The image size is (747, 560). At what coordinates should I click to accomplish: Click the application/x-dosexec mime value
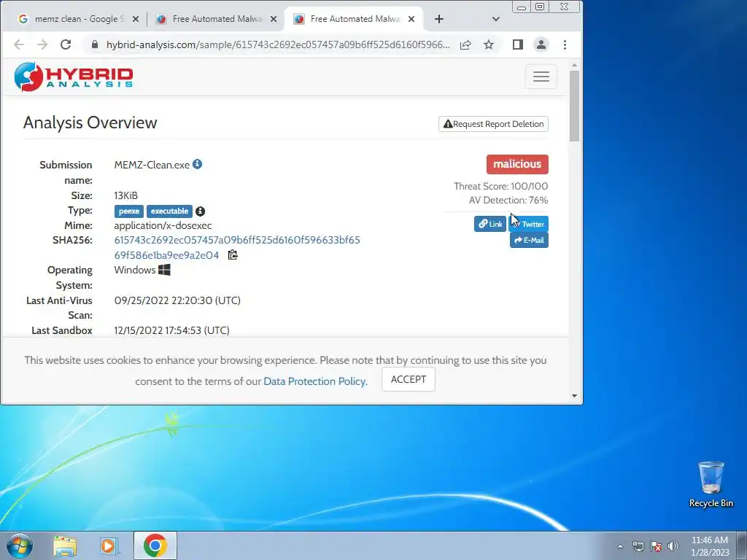click(163, 225)
